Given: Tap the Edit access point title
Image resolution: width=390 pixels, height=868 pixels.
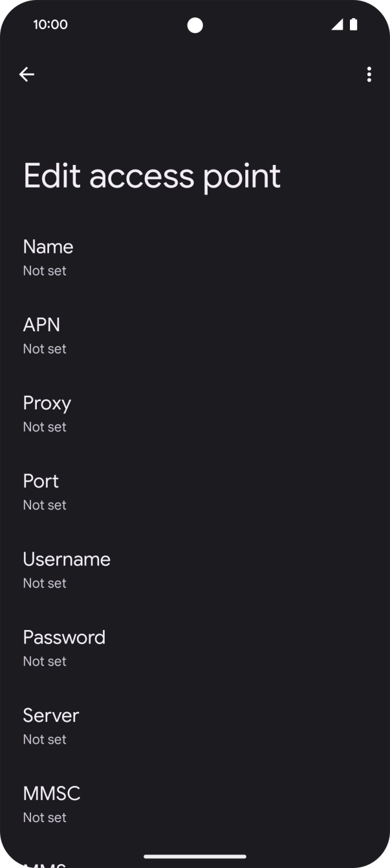Looking at the screenshot, I should 151,175.
